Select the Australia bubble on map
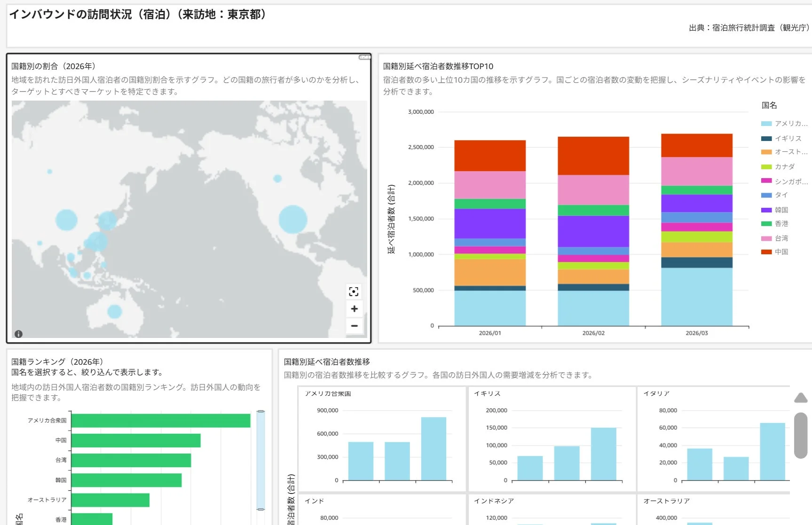812x525 pixels. tap(114, 311)
